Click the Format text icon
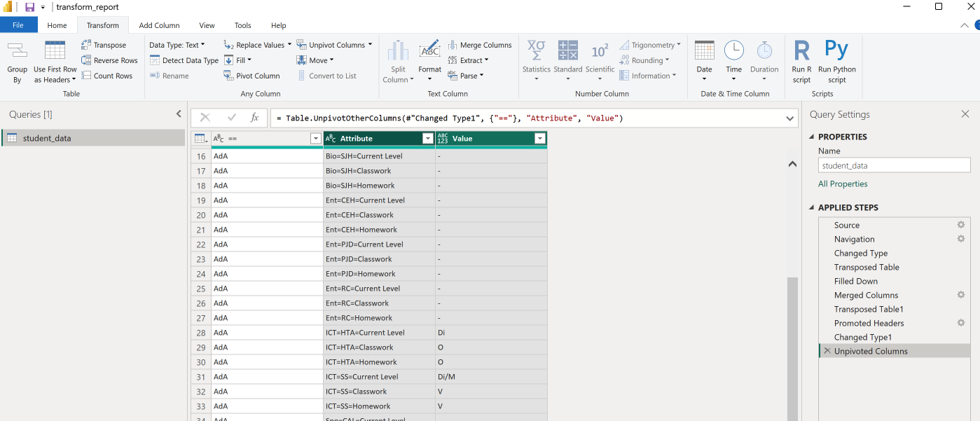 tap(429, 50)
